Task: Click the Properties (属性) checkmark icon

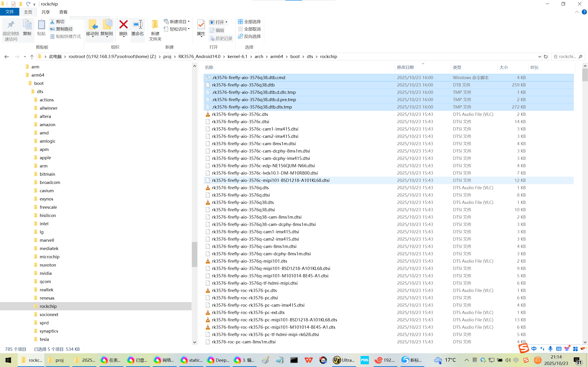Action: pos(201,25)
